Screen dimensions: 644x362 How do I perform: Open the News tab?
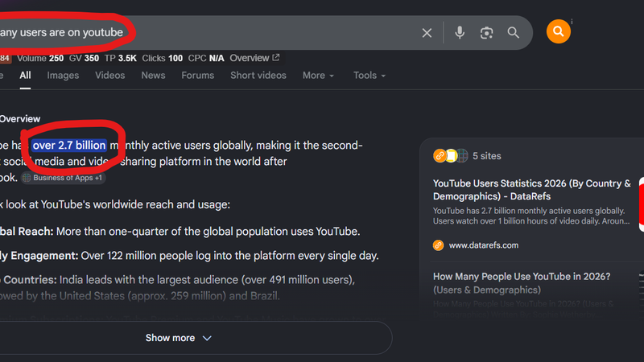[153, 76]
